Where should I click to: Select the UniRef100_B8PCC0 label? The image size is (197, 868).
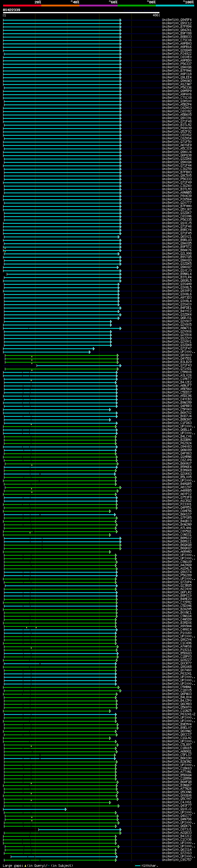coord(177,595)
